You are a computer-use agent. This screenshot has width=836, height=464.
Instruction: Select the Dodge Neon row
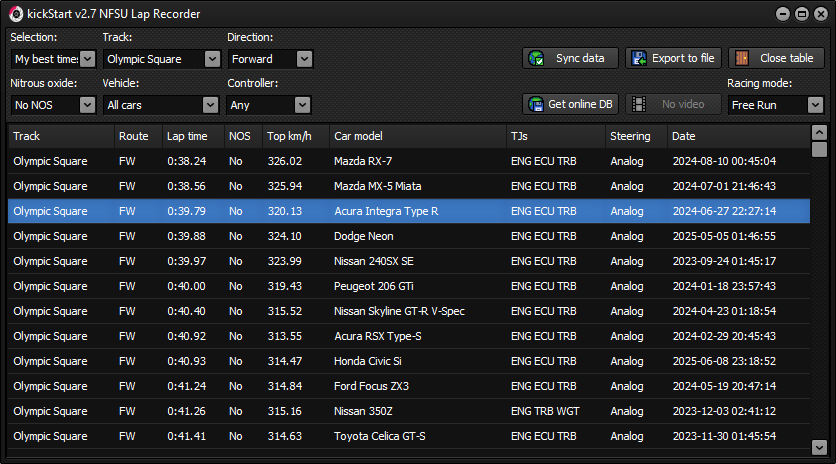click(409, 236)
